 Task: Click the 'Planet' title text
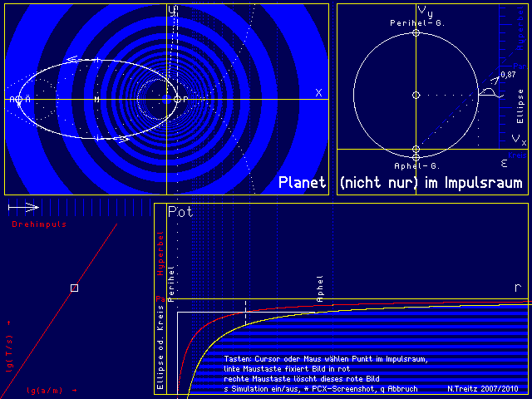[x=303, y=183]
